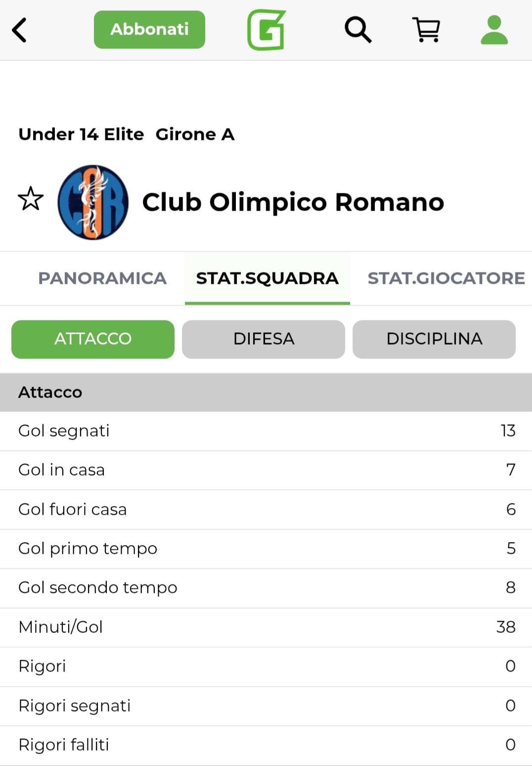The image size is (532, 766).
Task: Open the shopping cart
Action: coord(426,30)
